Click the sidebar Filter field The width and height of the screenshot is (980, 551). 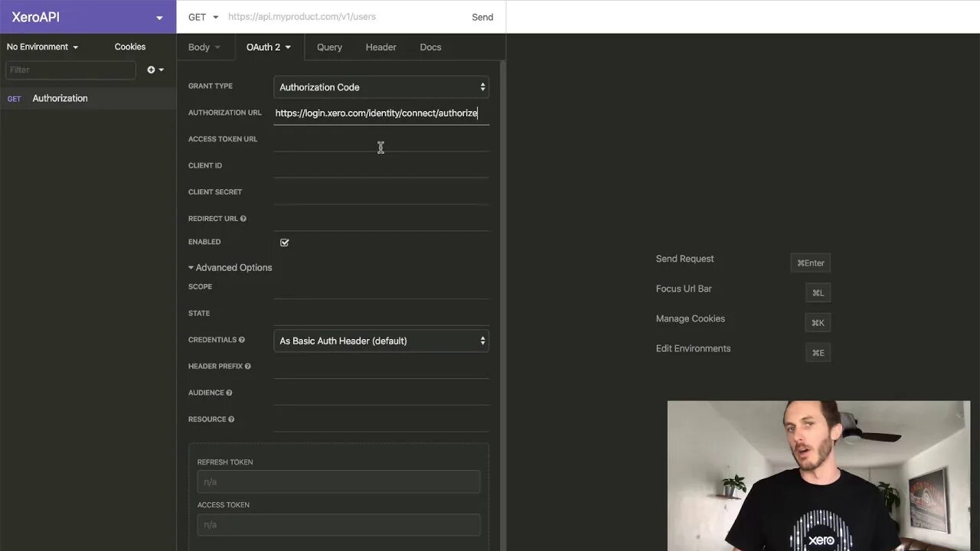pyautogui.click(x=70, y=70)
